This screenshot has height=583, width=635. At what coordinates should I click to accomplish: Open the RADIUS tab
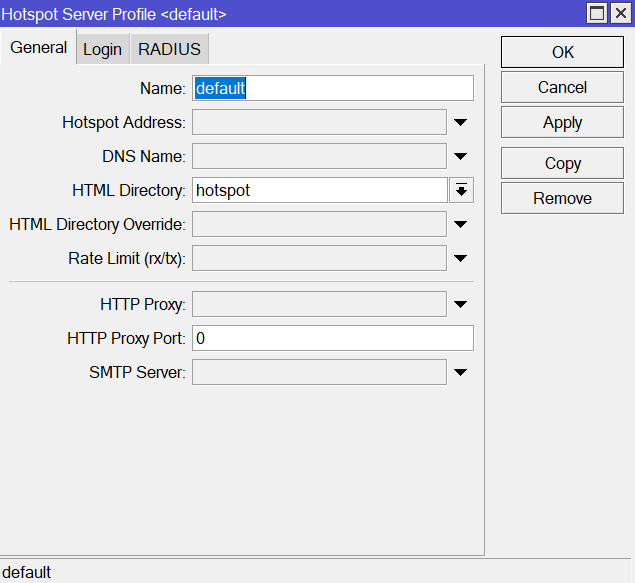(169, 49)
